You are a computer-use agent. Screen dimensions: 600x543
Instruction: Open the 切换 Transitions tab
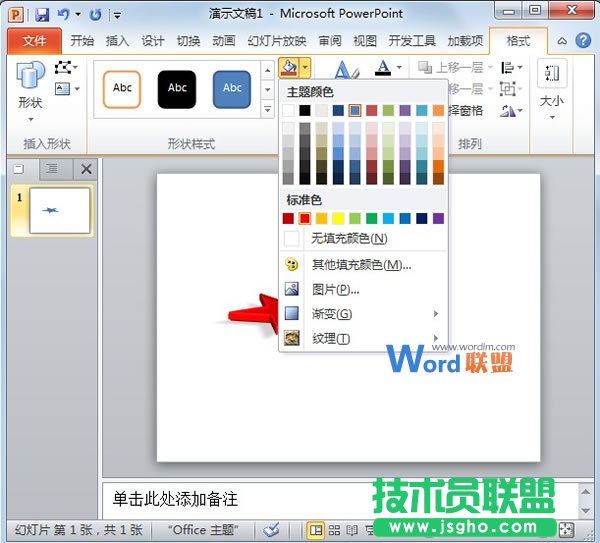tap(188, 41)
